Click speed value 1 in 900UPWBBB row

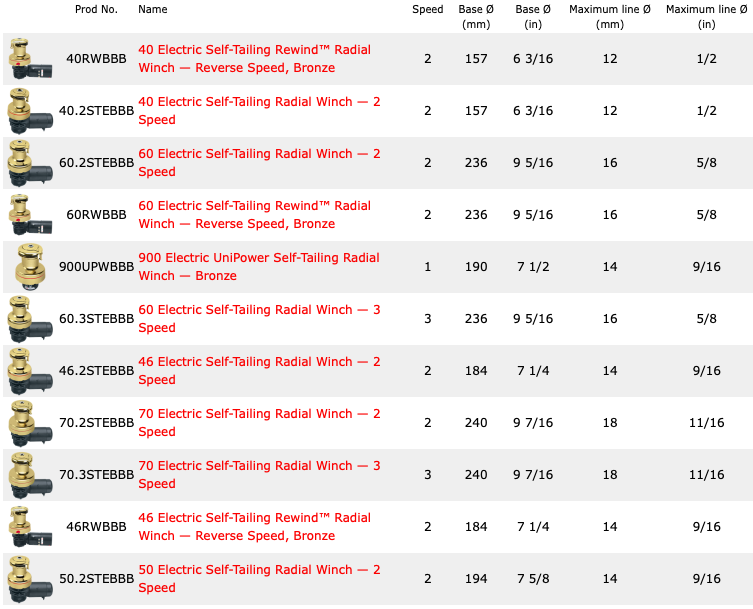(x=427, y=267)
